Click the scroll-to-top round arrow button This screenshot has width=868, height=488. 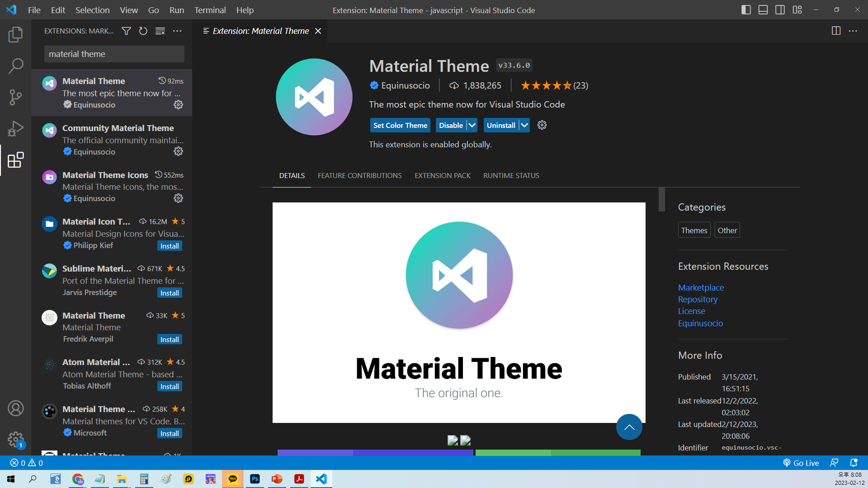pos(629,427)
